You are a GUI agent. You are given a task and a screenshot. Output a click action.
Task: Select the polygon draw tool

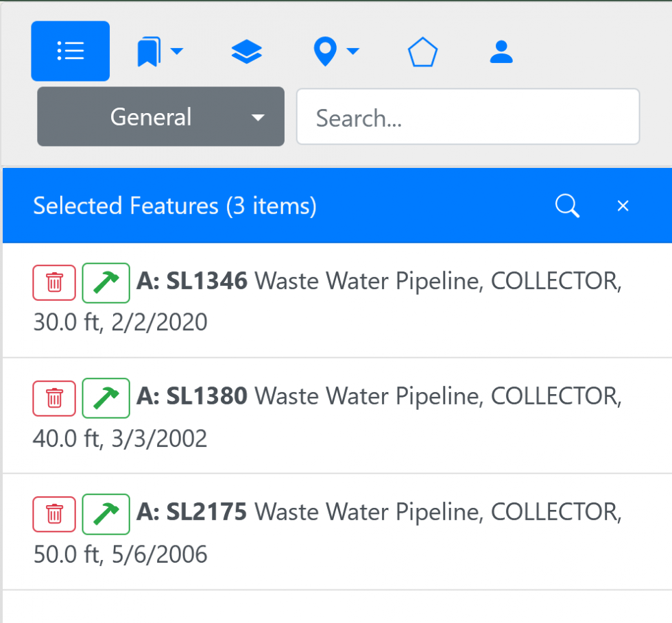(422, 51)
